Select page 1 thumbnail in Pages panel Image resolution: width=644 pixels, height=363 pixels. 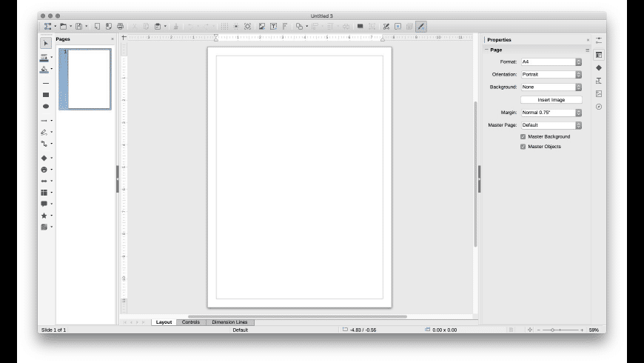click(x=85, y=79)
